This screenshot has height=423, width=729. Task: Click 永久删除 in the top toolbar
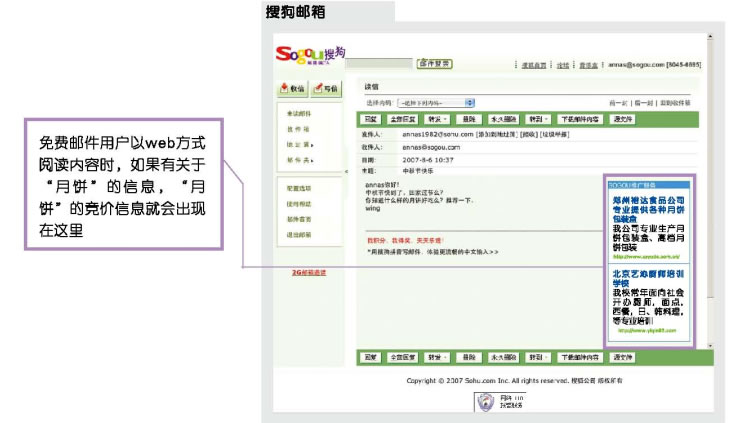[x=504, y=119]
